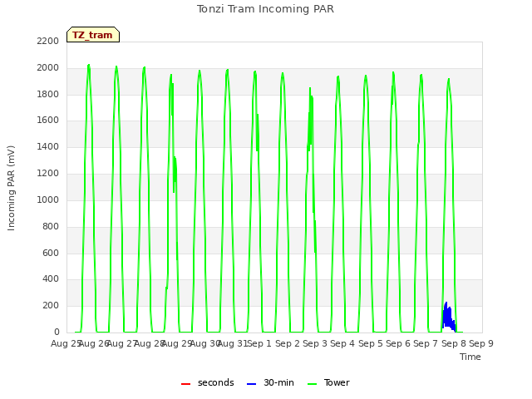Click the 1800 y-axis tick label
532x399 pixels.
pyautogui.click(x=48, y=94)
